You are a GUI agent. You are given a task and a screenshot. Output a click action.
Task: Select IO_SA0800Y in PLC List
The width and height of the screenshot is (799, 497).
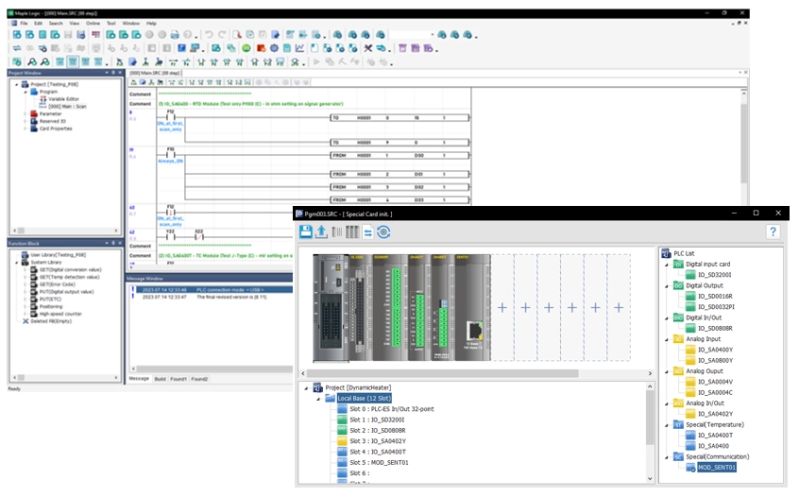tap(715, 360)
